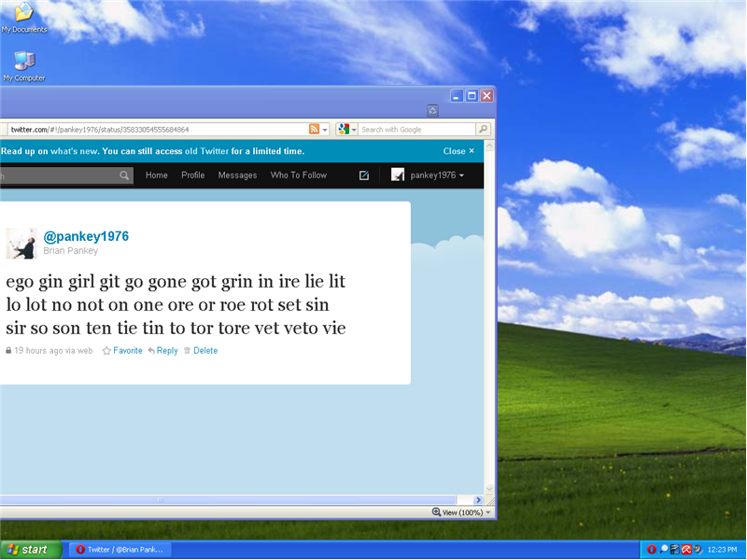The height and width of the screenshot is (560, 747).
Task: Click Brian Pankey's tweet profile picture
Action: click(x=21, y=244)
